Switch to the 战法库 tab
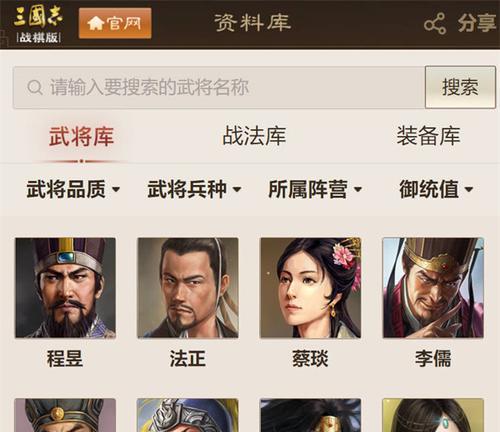500x432 pixels. 254,136
